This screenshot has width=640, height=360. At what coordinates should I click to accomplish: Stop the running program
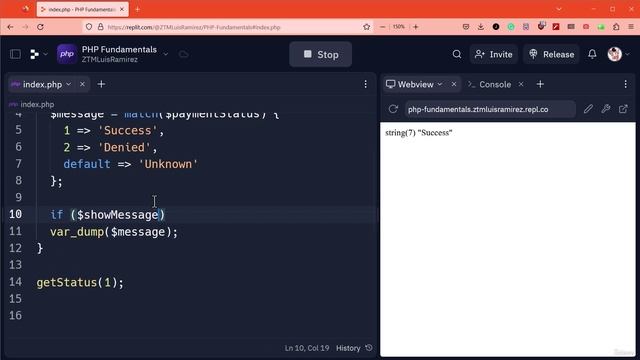click(320, 54)
